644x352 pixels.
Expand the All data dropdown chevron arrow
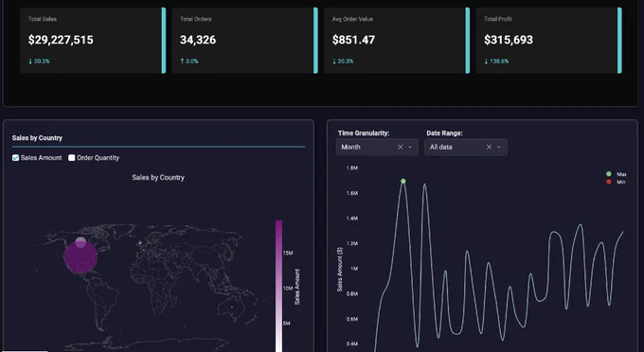[x=498, y=148]
